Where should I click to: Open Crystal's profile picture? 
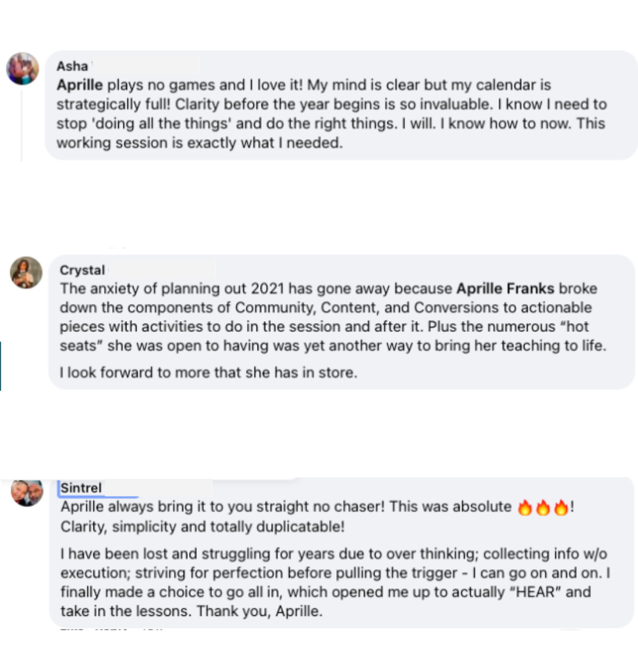coord(27,273)
